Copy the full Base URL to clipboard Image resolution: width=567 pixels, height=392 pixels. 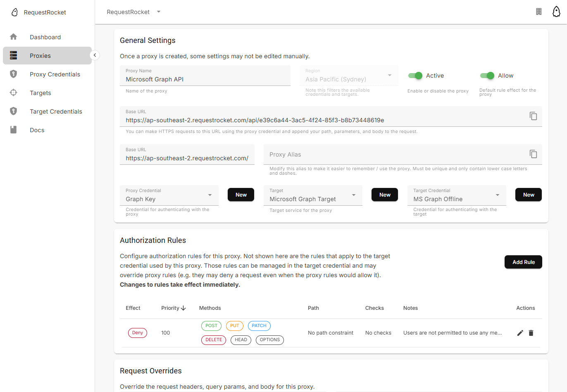[533, 116]
